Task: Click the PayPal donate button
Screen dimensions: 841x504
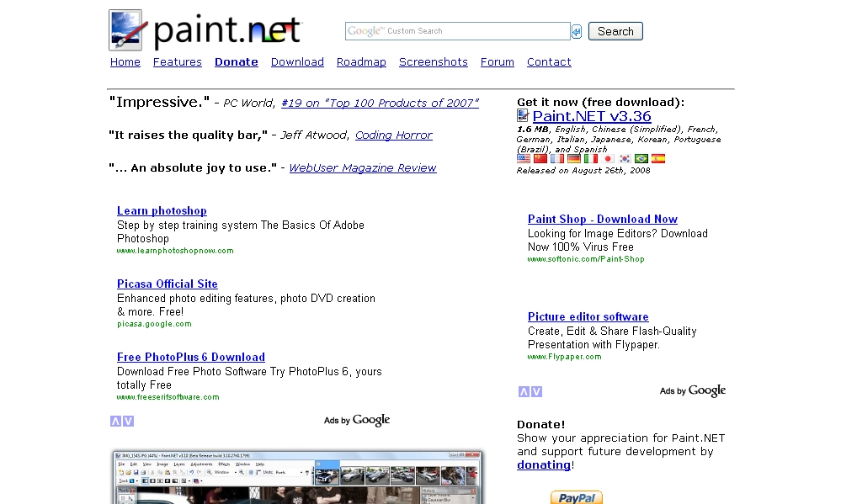Action: click(577, 497)
